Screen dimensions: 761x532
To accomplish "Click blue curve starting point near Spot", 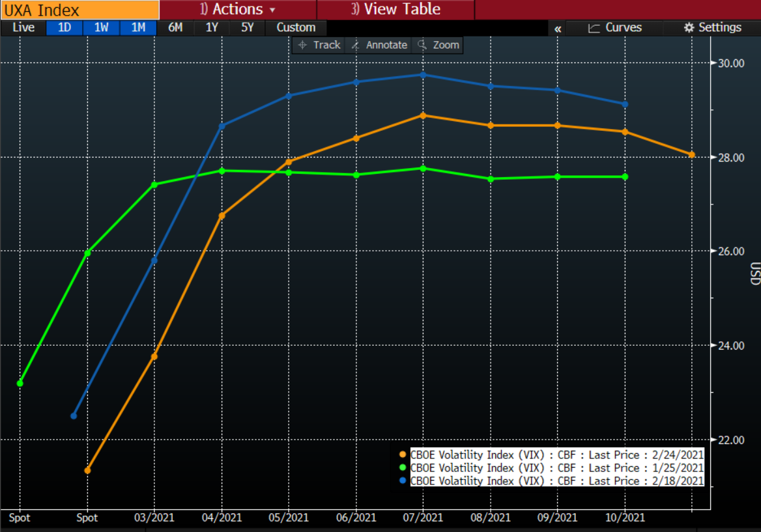I will click(x=74, y=415).
